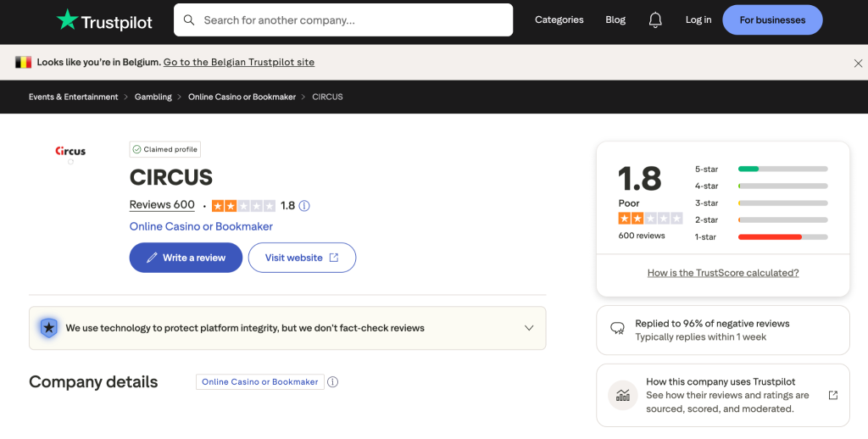Click the search magnifier icon
The height and width of the screenshot is (439, 868).
point(189,20)
